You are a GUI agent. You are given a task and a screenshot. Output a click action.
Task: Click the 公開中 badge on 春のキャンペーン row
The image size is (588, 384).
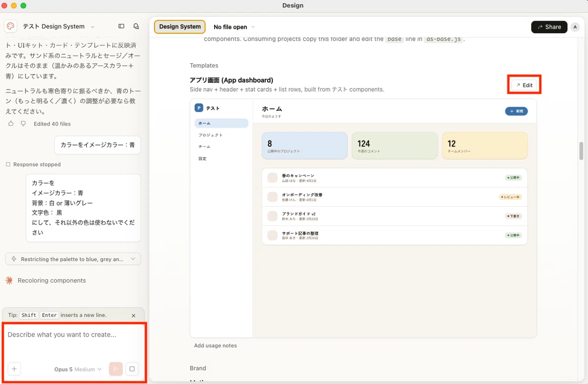tap(514, 178)
